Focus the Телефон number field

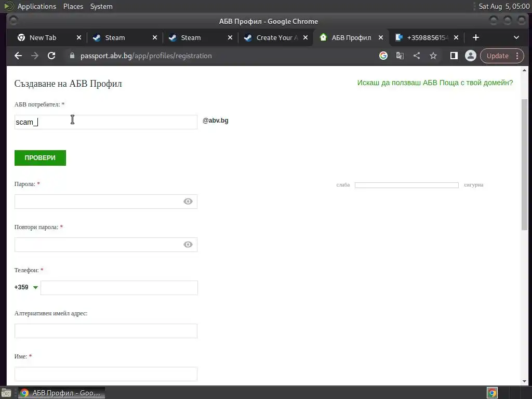119,288
